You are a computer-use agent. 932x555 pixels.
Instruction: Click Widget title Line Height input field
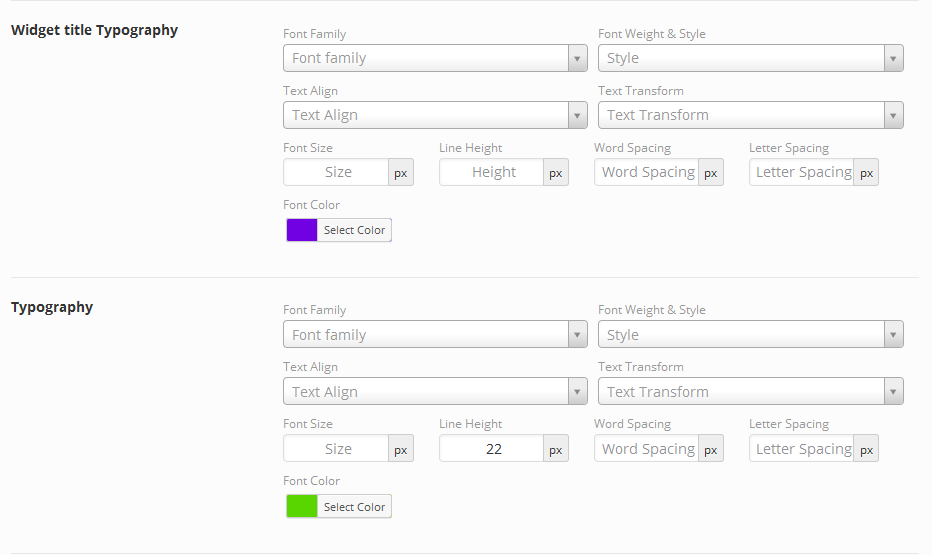coord(492,172)
